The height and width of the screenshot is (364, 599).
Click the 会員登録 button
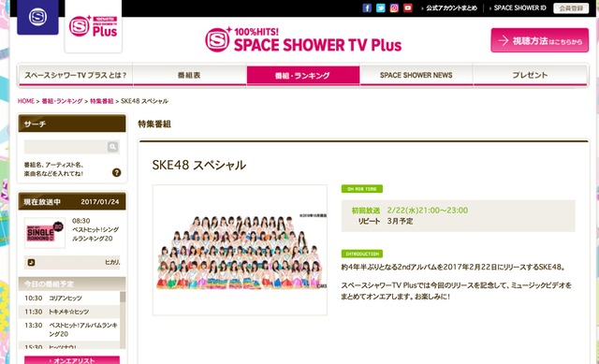571,8
